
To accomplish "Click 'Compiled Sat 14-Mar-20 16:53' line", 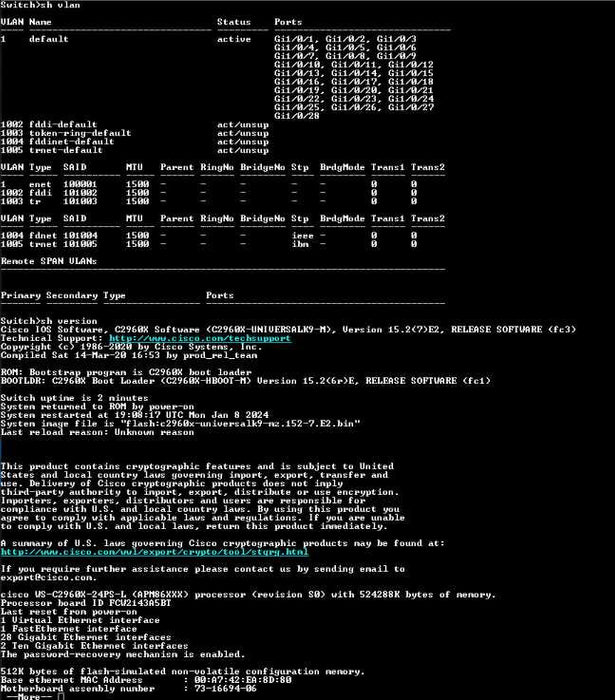I will pyautogui.click(x=129, y=355).
